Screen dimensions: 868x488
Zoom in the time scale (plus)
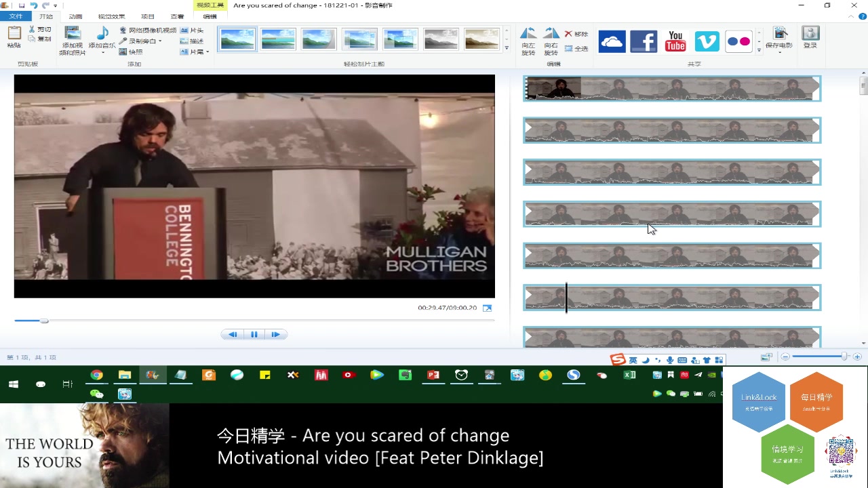pyautogui.click(x=857, y=357)
